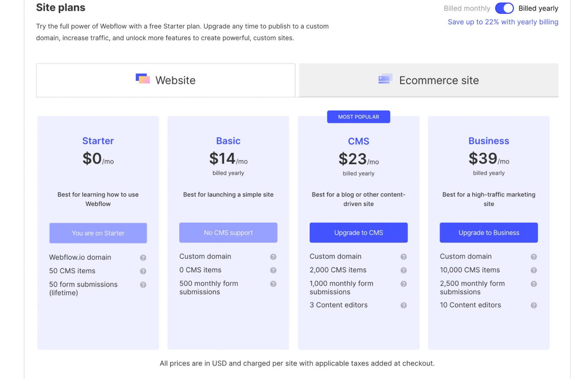Click the No CMS support button
Screen dimensions: 588x379
pos(228,233)
